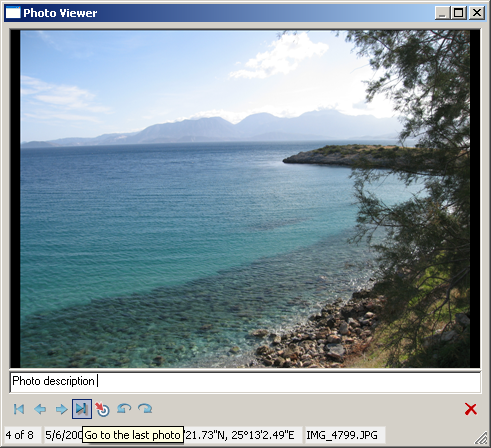The image size is (491, 448).
Task: Close the Photo Viewer window
Action: pos(477,13)
